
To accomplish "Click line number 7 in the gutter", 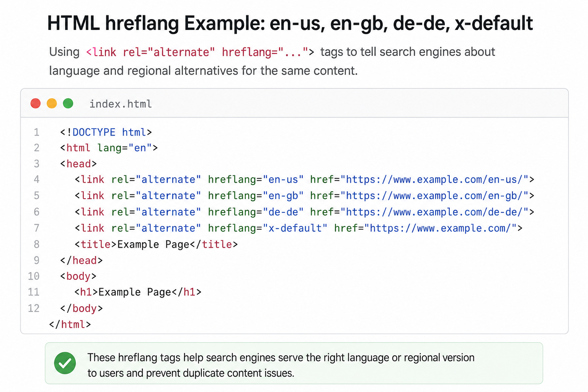I will point(37,228).
